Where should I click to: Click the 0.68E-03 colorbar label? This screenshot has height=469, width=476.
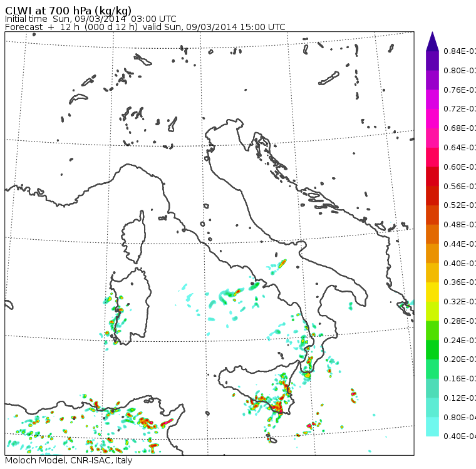(x=460, y=128)
